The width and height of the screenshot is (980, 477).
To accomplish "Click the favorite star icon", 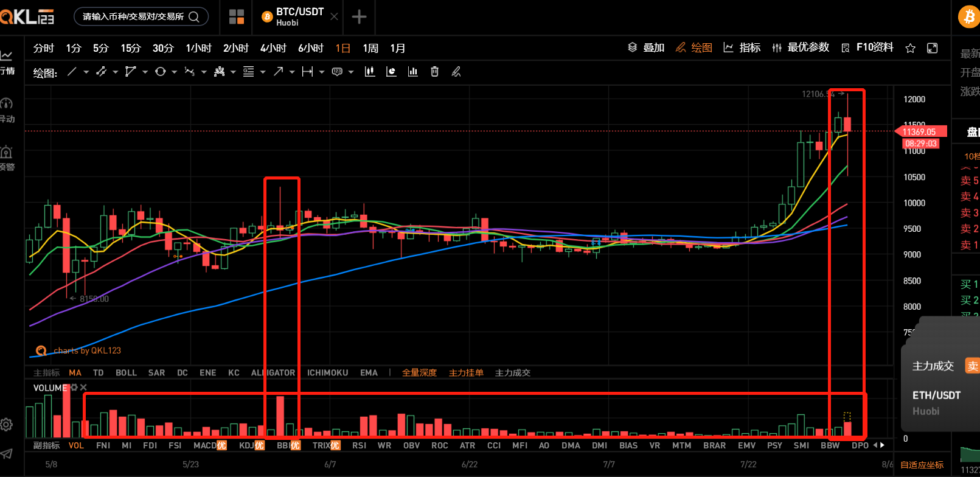I will click(x=910, y=48).
